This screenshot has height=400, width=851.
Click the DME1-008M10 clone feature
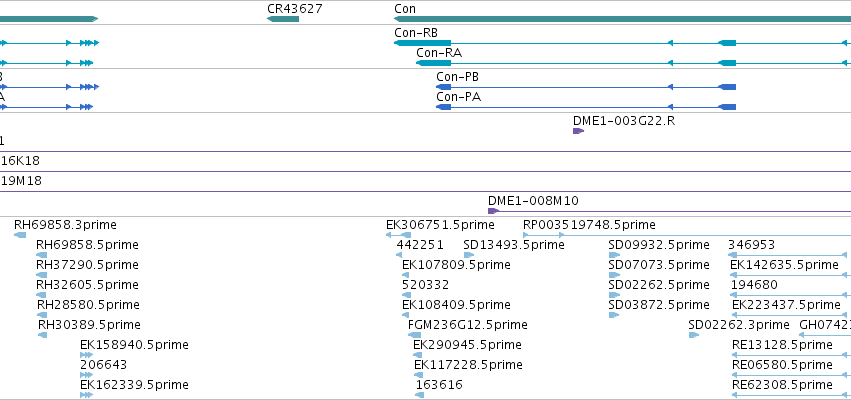click(x=669, y=211)
